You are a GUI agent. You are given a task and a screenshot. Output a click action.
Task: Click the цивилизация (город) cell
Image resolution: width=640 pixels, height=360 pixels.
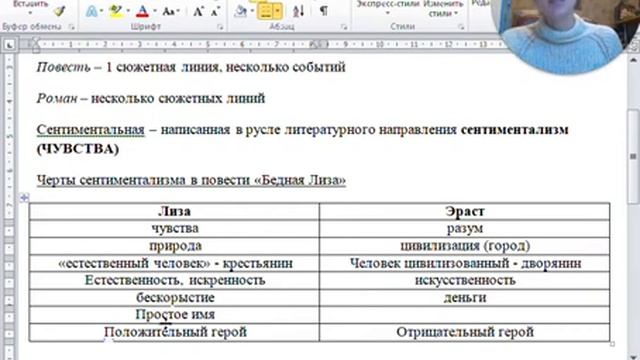click(x=465, y=246)
